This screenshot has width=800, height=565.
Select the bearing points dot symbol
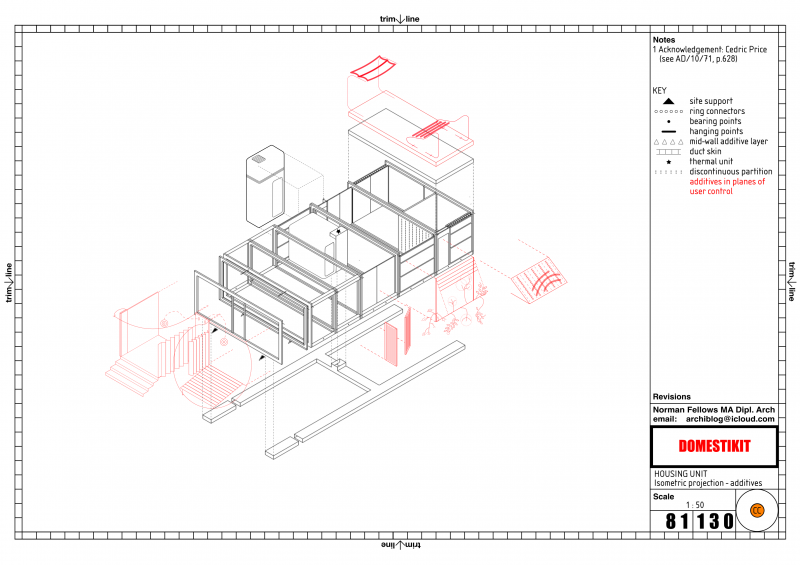pos(667,121)
